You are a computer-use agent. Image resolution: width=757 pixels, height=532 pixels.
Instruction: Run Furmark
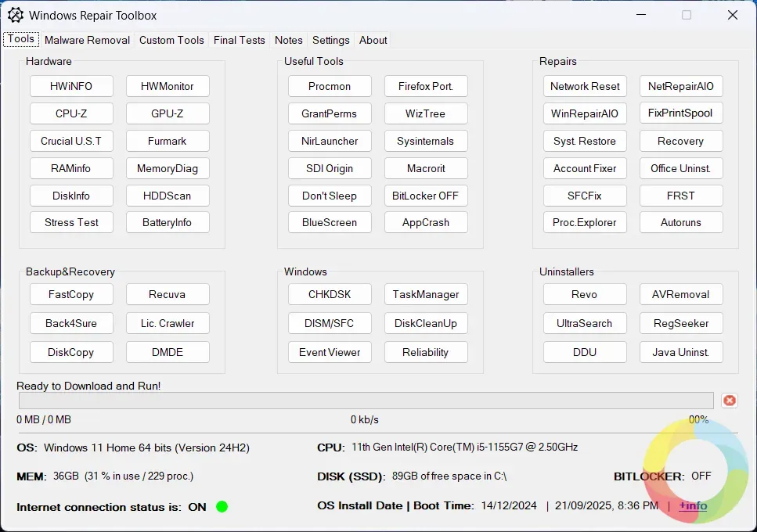(x=168, y=141)
